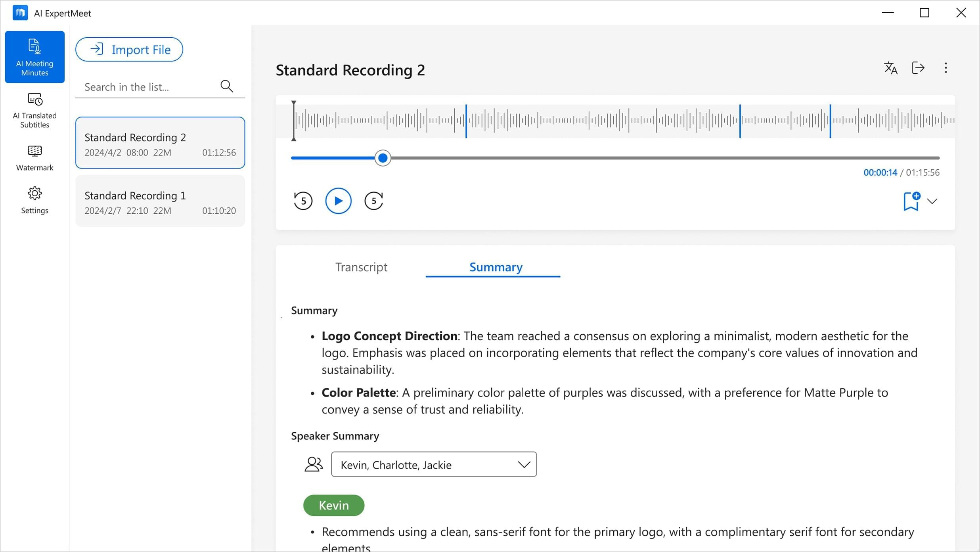This screenshot has height=552, width=980.
Task: Click the Import File button
Action: tap(129, 50)
